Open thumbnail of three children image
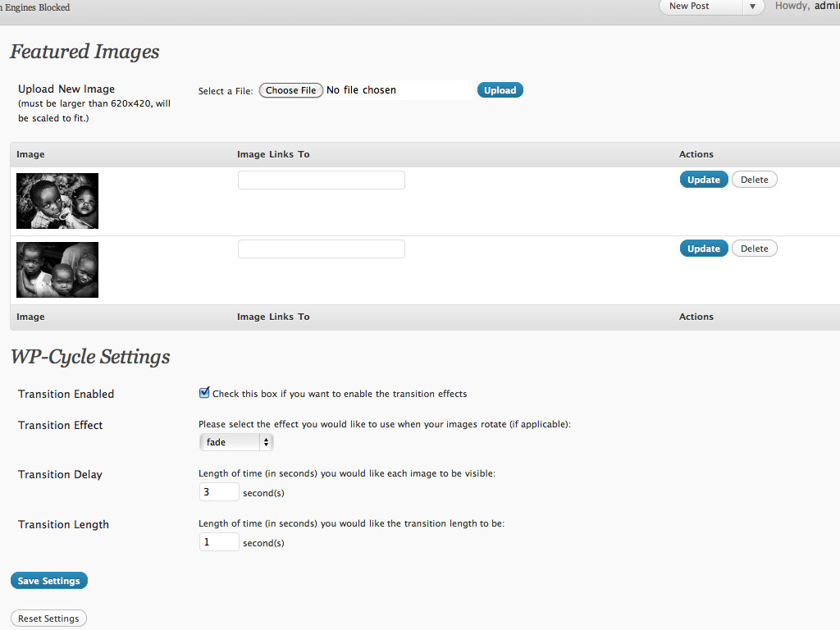840x630 pixels. click(57, 270)
